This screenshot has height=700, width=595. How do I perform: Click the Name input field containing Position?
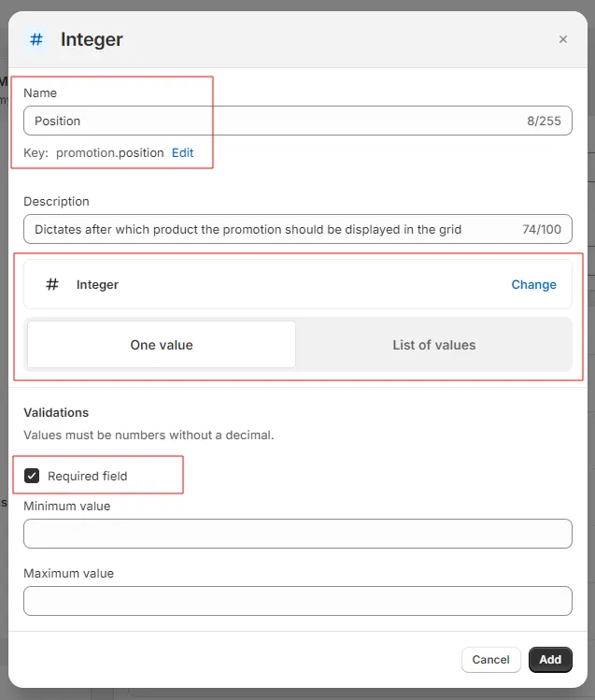[297, 121]
